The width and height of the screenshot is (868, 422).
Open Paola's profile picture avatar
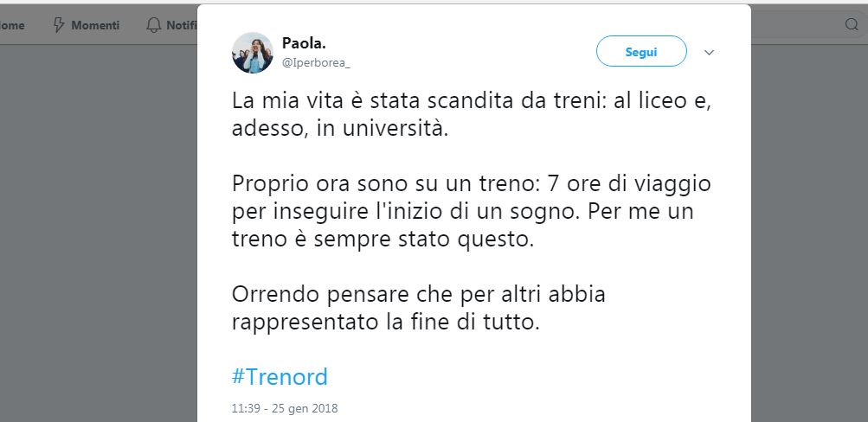click(253, 53)
